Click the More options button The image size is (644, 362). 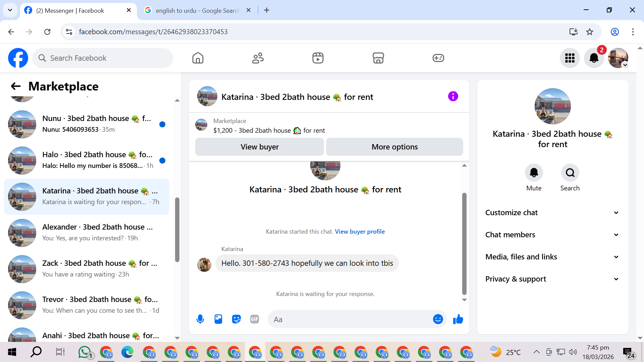coord(394,147)
